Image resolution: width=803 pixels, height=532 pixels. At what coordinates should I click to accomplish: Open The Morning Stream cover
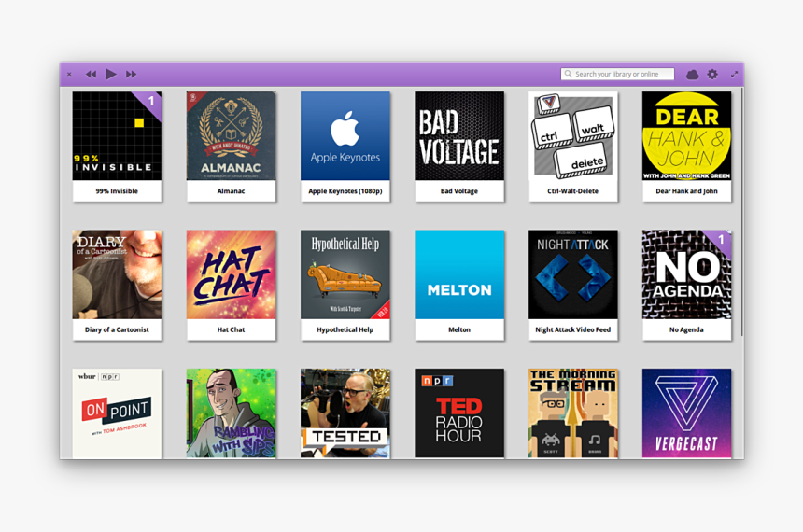(x=573, y=413)
